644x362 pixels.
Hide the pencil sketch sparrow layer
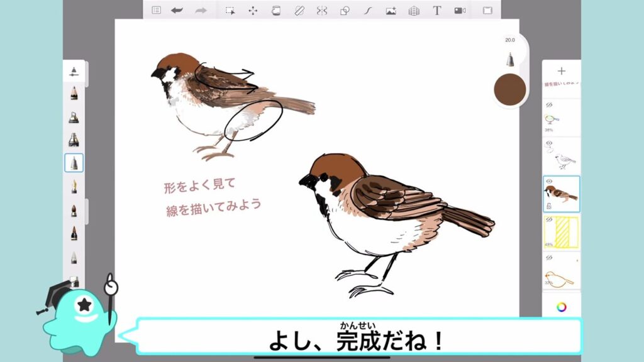pos(548,143)
